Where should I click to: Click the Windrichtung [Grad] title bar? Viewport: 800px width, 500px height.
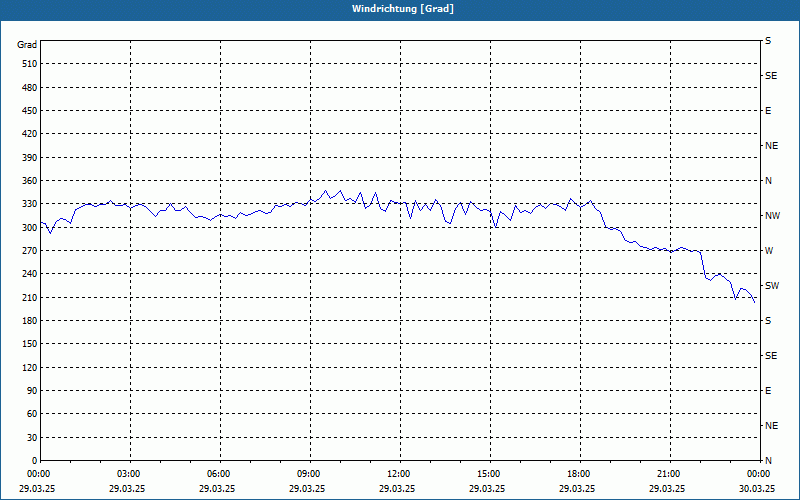(400, 9)
